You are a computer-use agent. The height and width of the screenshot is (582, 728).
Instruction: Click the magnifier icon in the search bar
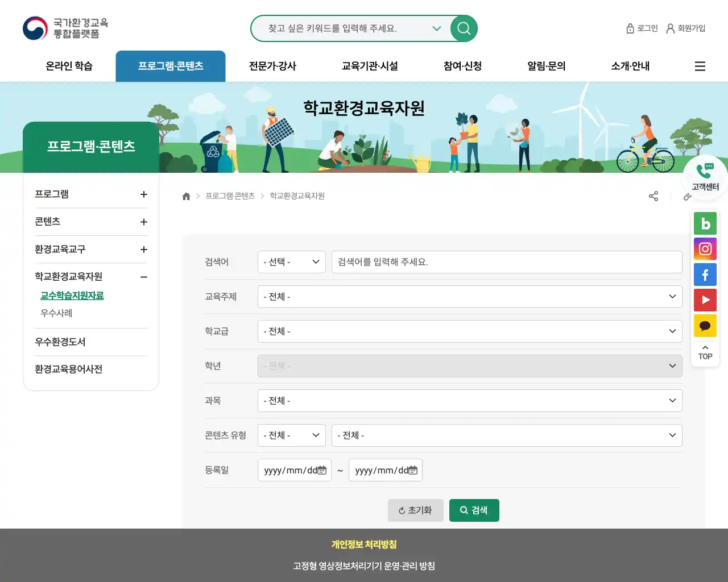coord(463,28)
